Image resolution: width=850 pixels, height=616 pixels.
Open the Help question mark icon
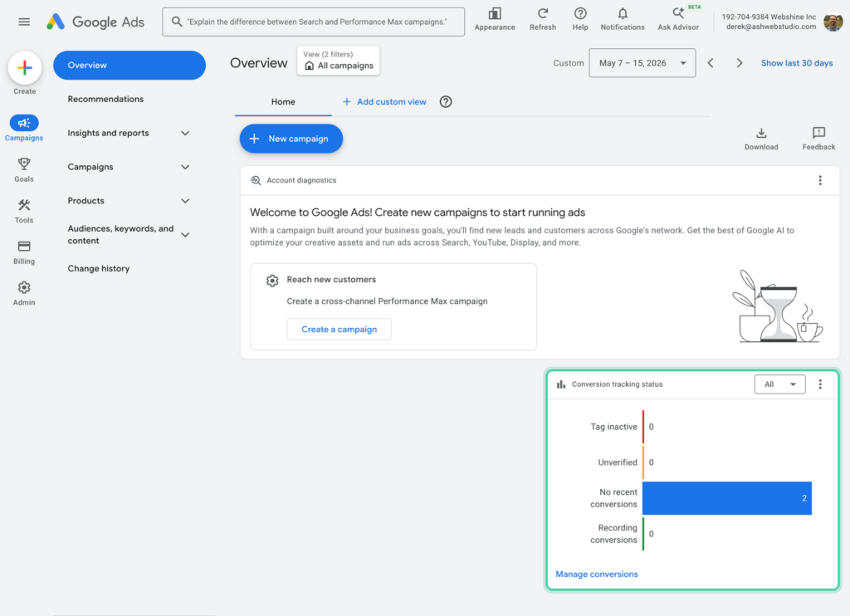[x=580, y=13]
